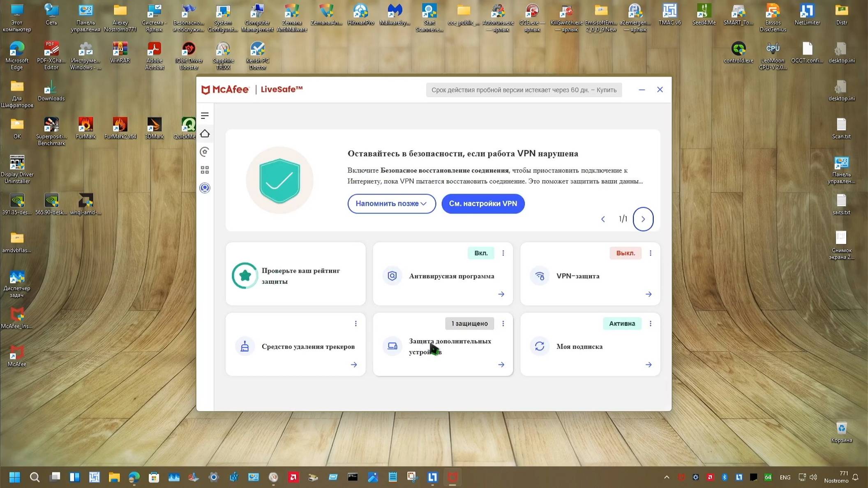Select Malwarebytes desktop icon
Image resolution: width=868 pixels, height=488 pixels.
(395, 15)
